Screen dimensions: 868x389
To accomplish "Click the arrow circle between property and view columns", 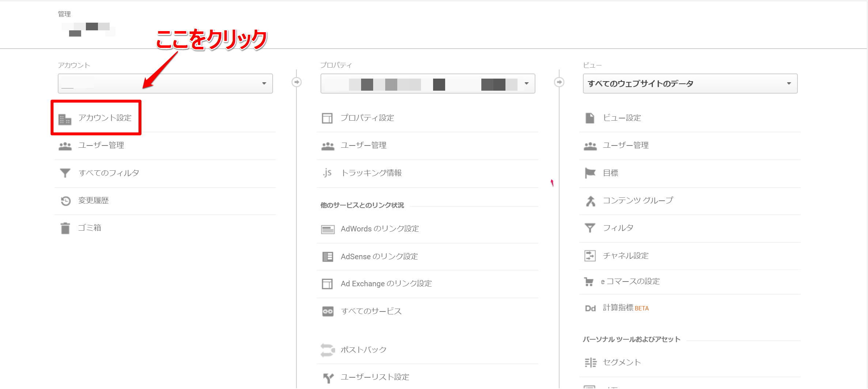I will (x=559, y=82).
